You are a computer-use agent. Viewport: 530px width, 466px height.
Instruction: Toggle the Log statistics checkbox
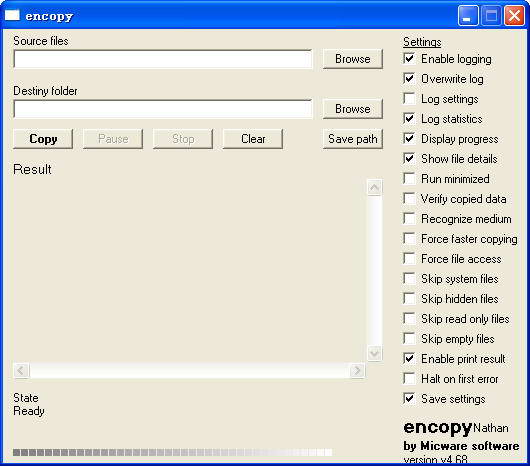409,119
